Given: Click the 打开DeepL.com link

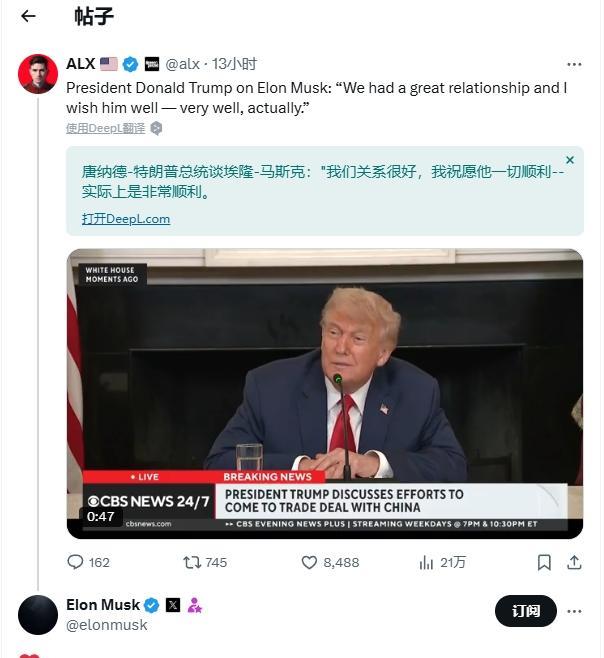Looking at the screenshot, I should click(126, 219).
